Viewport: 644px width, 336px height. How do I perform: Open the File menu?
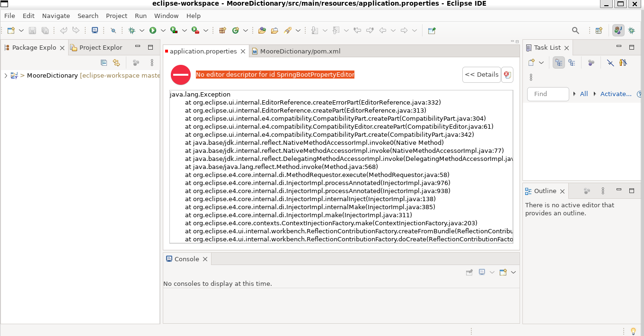(9, 16)
